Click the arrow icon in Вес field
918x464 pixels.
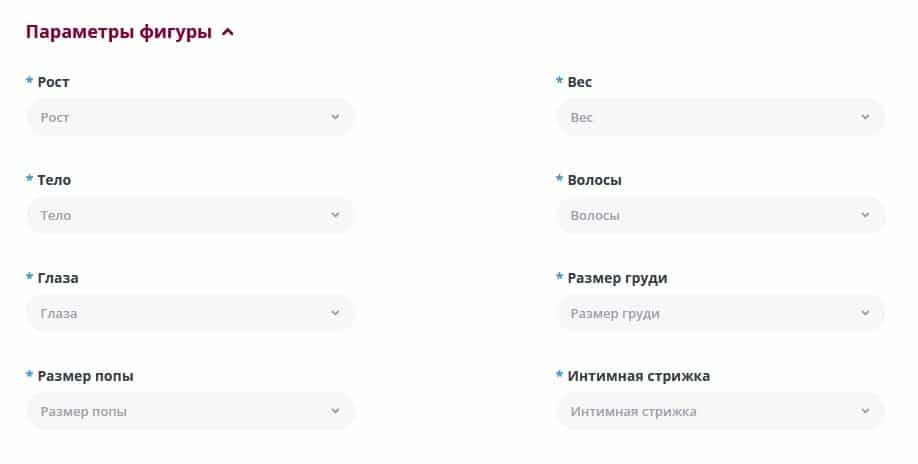pos(865,117)
